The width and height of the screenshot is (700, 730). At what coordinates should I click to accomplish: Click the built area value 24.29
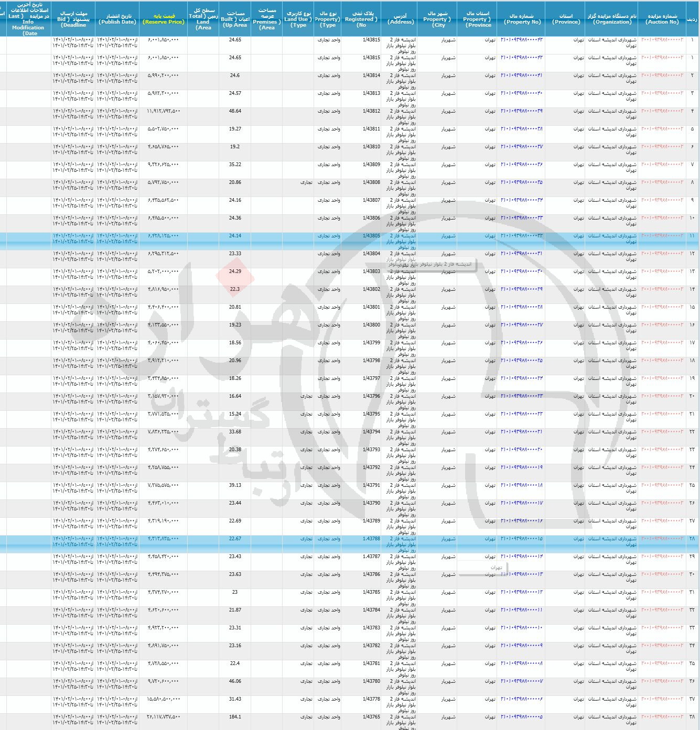[235, 271]
